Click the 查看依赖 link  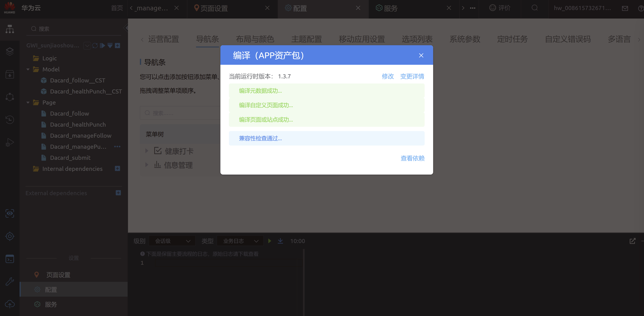click(413, 158)
